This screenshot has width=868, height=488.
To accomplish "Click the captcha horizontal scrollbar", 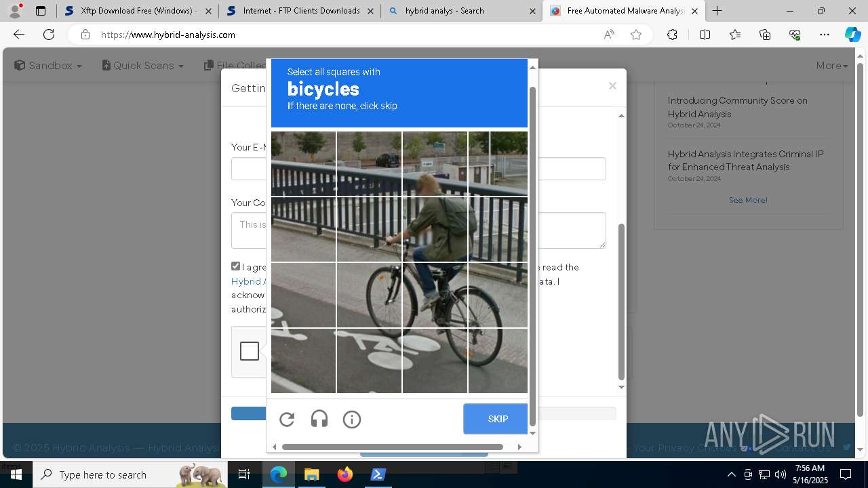I will 393,447.
